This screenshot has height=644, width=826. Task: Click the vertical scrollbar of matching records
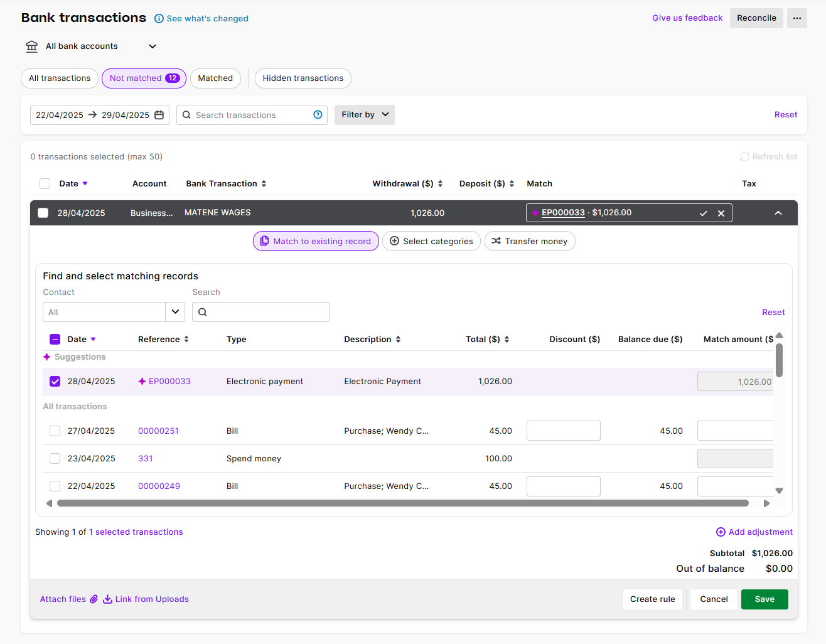(779, 360)
